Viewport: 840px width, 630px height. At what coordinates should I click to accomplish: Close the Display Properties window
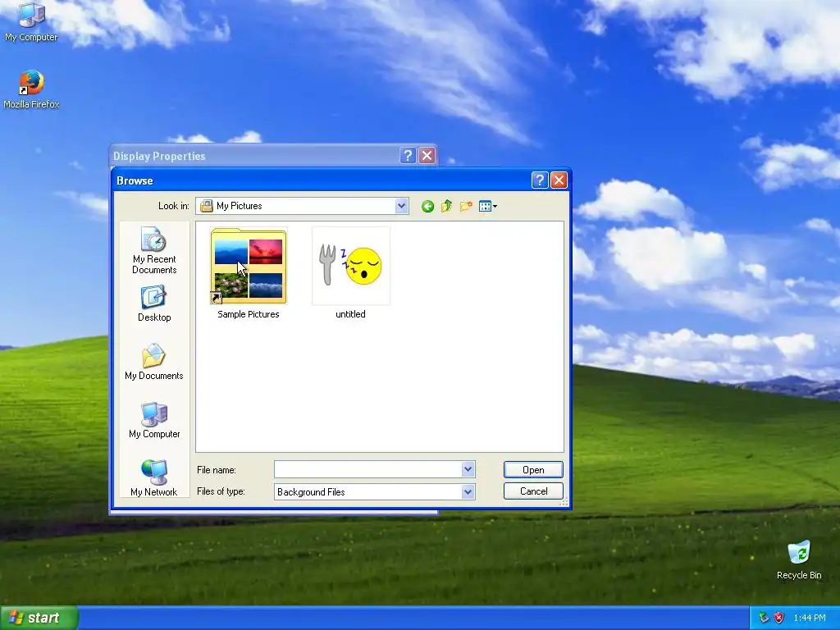point(427,155)
